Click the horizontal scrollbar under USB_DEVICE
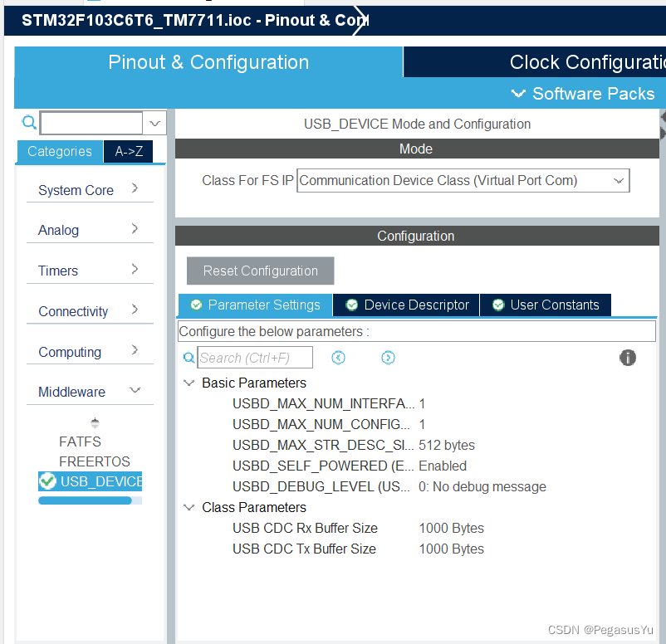 [x=85, y=500]
